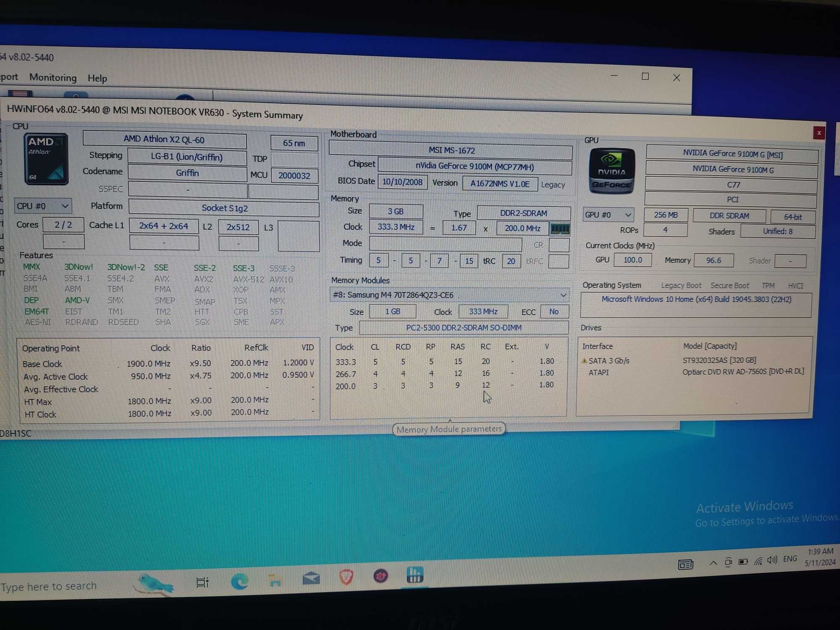Open the battery status tray icon
The image size is (840, 630).
[x=743, y=562]
